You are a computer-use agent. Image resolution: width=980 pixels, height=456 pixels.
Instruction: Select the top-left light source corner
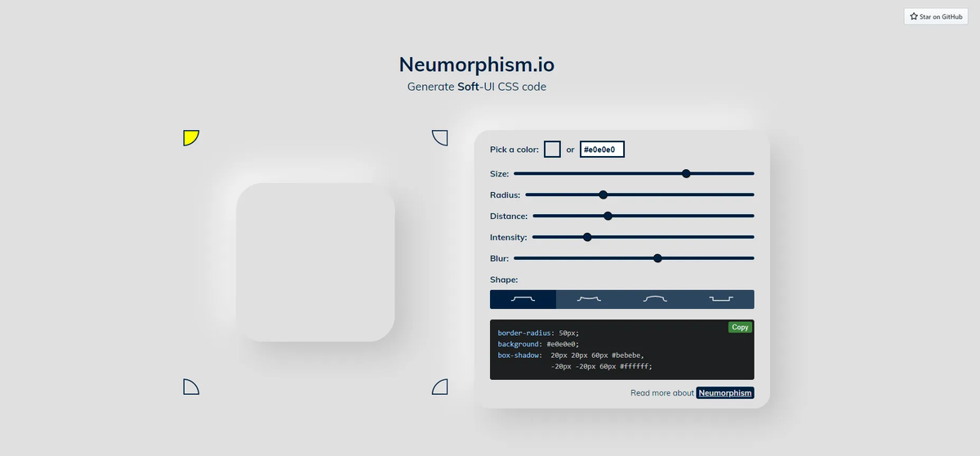click(x=191, y=137)
